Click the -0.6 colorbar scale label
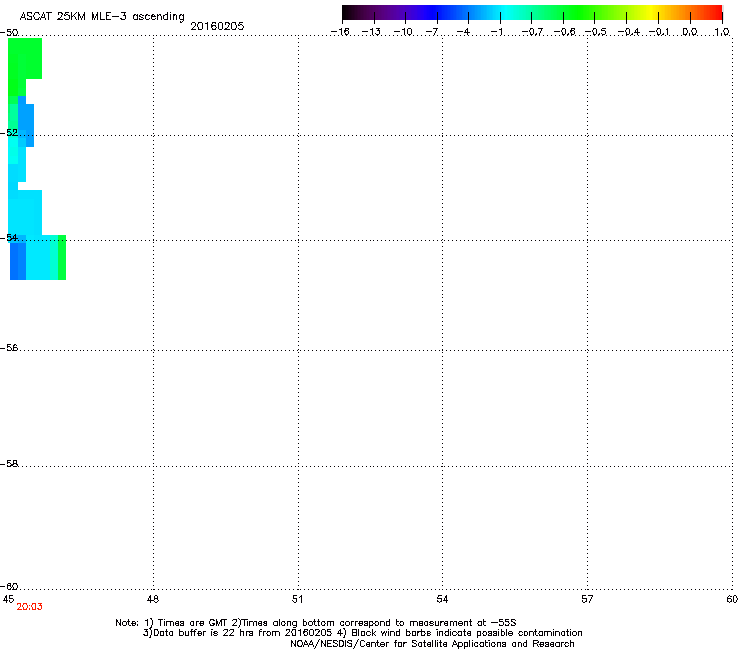 564,32
